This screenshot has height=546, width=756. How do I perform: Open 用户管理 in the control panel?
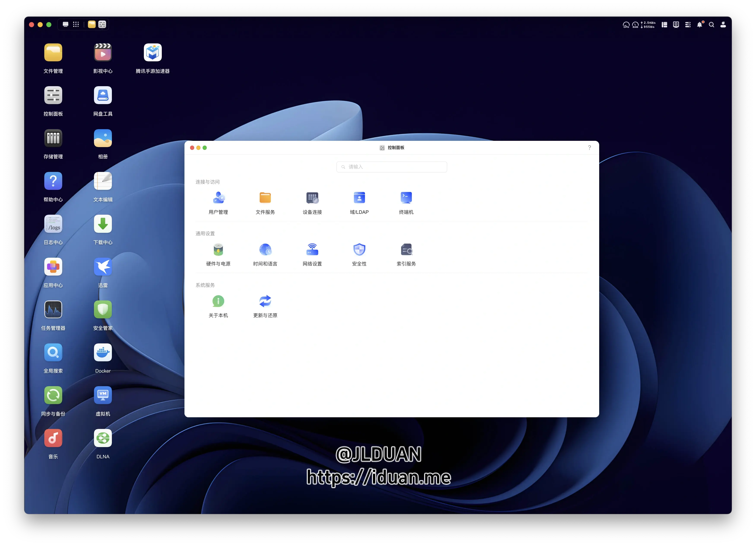pos(218,198)
